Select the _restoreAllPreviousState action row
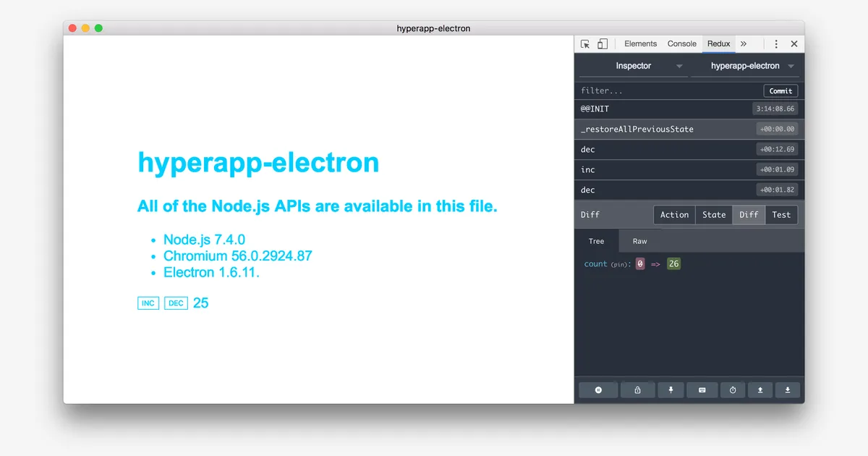Image resolution: width=868 pixels, height=456 pixels. [689, 130]
